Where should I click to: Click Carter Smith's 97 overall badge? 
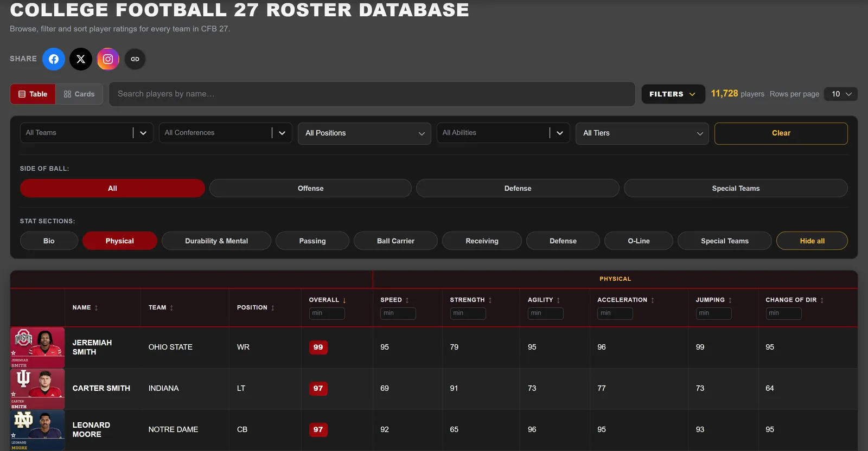[318, 389]
